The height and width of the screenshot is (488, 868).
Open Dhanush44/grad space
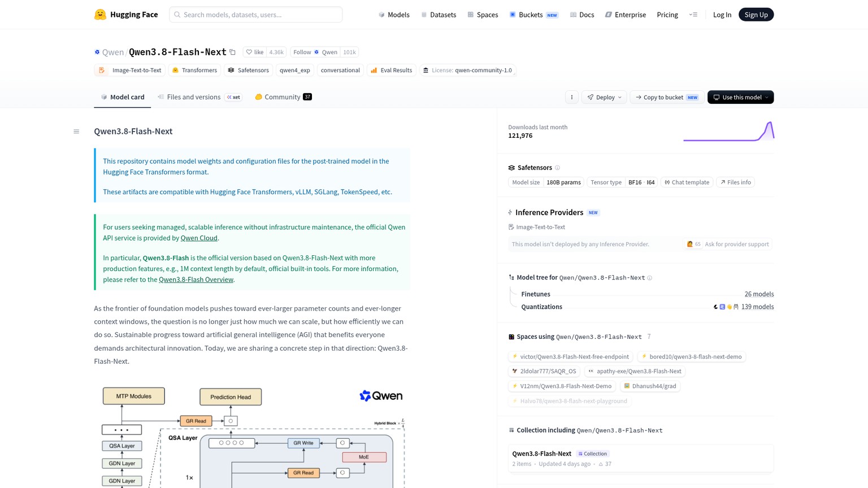tap(650, 386)
